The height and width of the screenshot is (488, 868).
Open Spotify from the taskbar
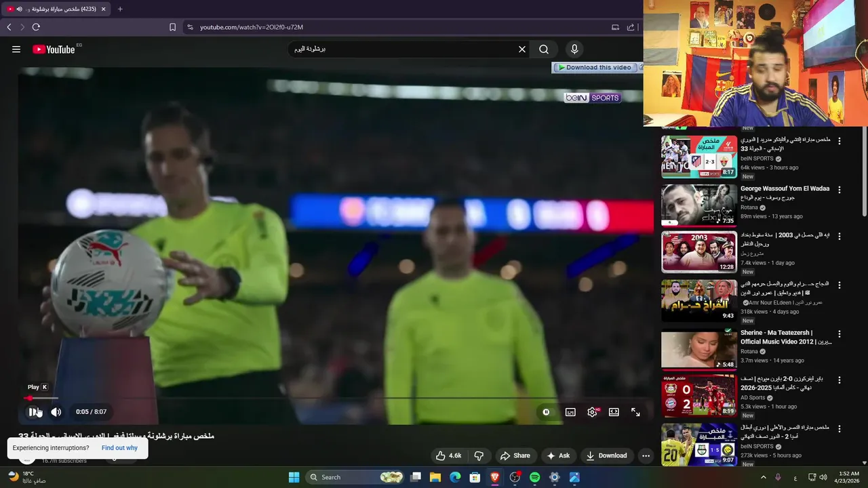[534, 477]
